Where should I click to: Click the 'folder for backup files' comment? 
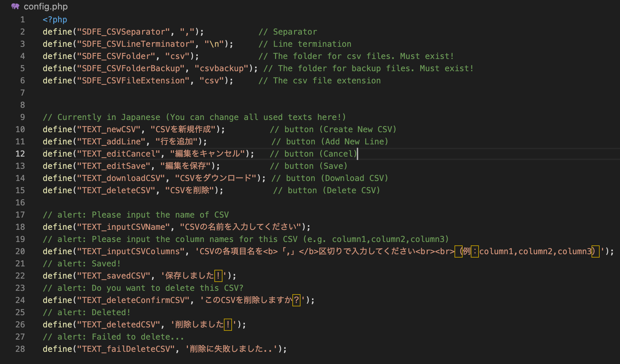point(368,68)
